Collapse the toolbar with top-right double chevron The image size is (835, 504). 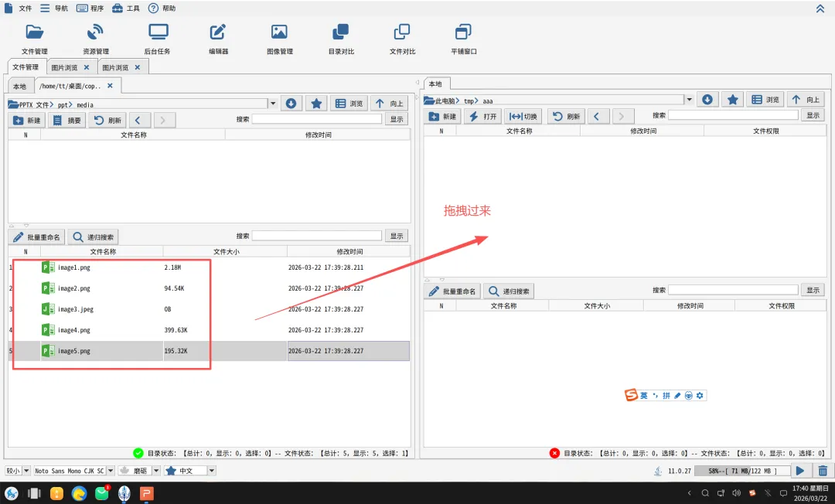tap(820, 9)
